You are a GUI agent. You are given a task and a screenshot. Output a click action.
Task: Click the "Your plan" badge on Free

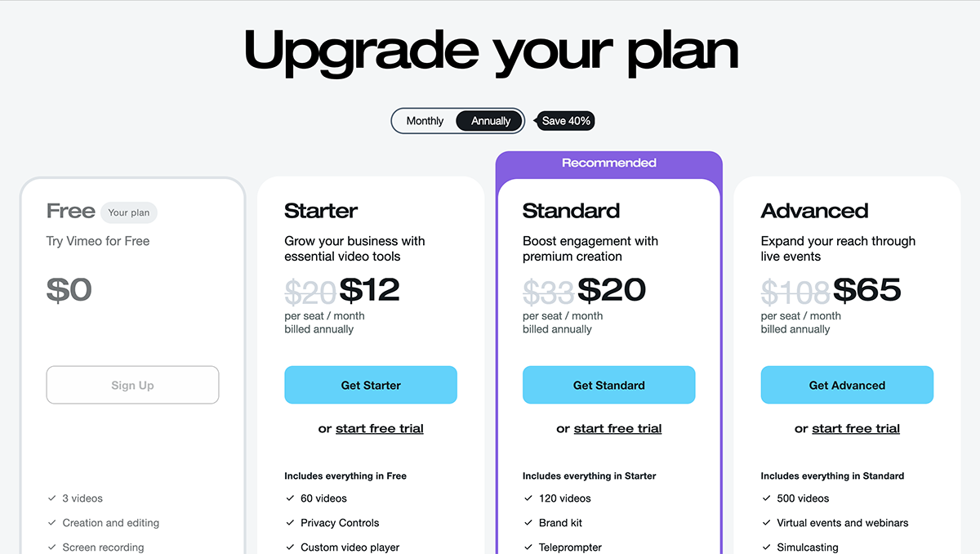pyautogui.click(x=129, y=212)
